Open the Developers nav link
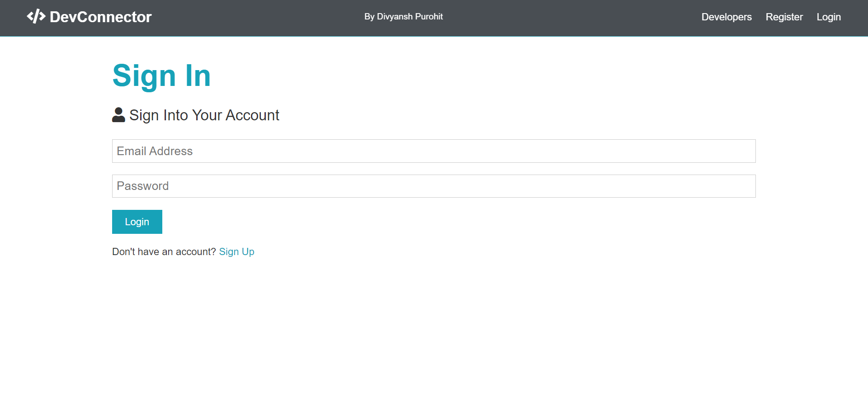This screenshot has height=417, width=868. click(726, 17)
